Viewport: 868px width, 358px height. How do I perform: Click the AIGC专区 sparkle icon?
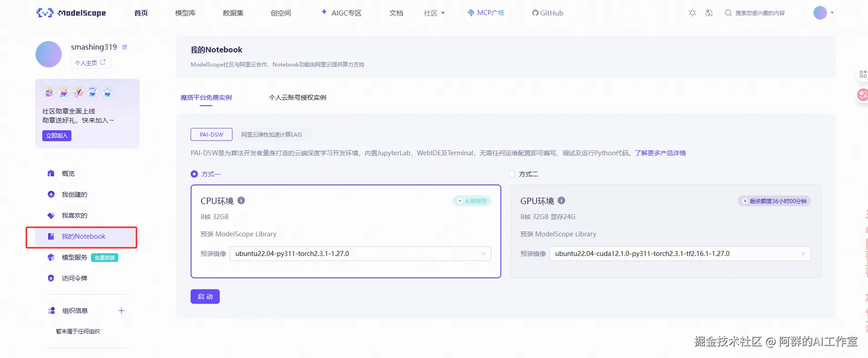pyautogui.click(x=324, y=12)
